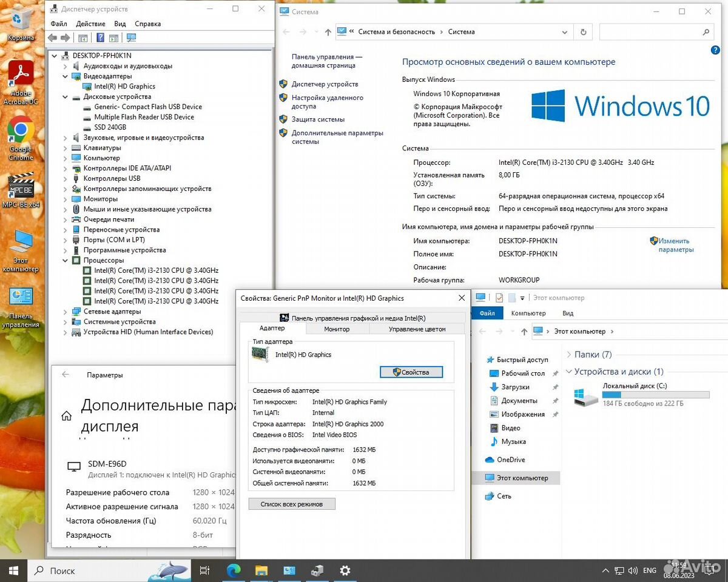The height and width of the screenshot is (582, 728).
Task: Select the Этот компьютер desktop icon
Action: (x=21, y=250)
